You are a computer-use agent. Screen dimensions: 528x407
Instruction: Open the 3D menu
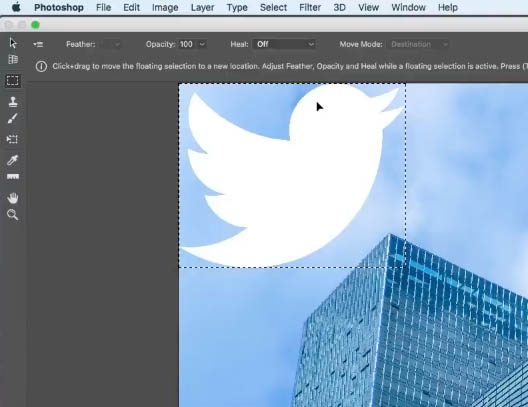[339, 7]
